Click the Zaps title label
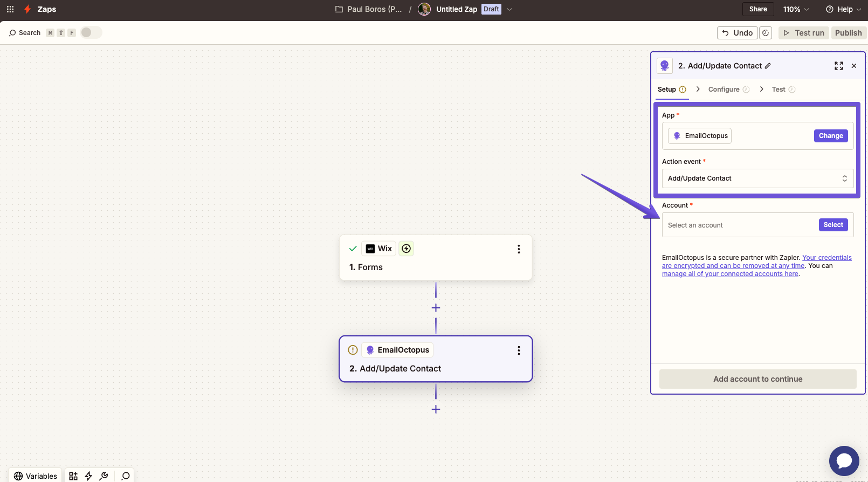Viewport: 868px width, 482px height. click(x=47, y=9)
